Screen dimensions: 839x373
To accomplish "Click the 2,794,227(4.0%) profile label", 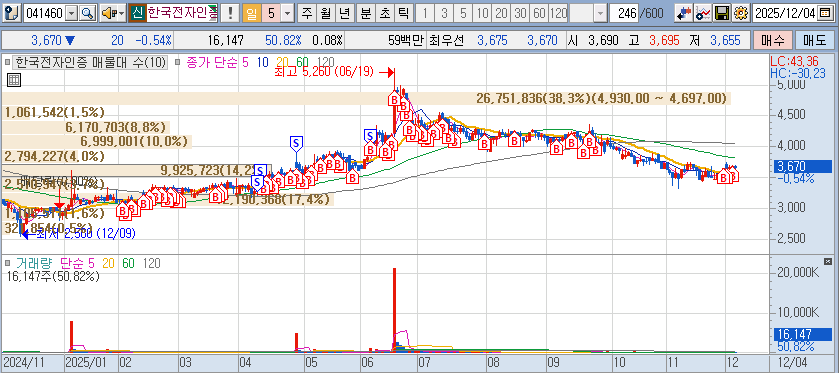I will click(x=55, y=156).
